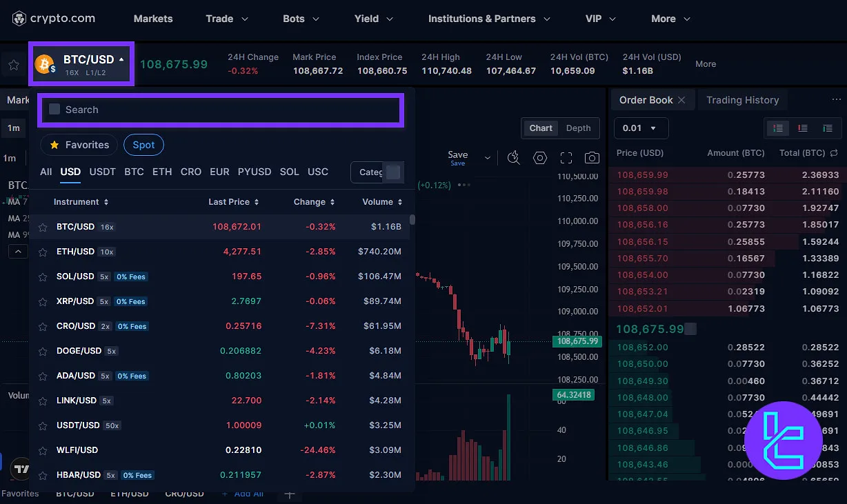The height and width of the screenshot is (504, 847).
Task: Focus the pair Search field
Action: click(x=221, y=110)
